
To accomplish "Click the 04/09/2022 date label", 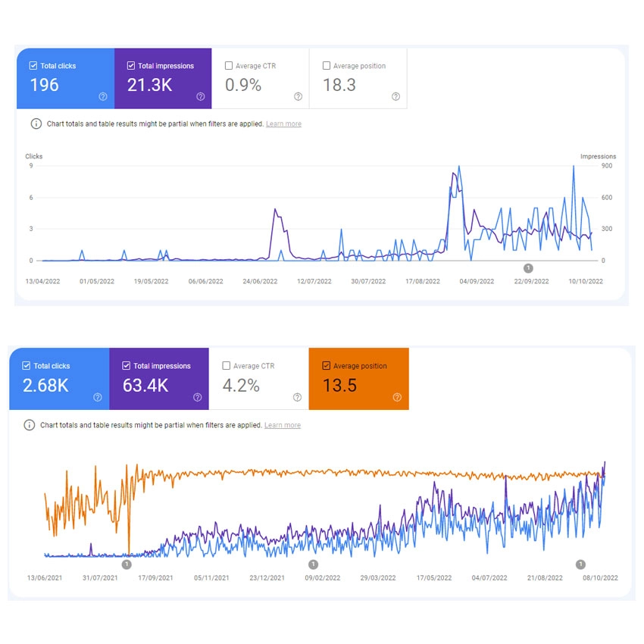I will click(x=477, y=281).
